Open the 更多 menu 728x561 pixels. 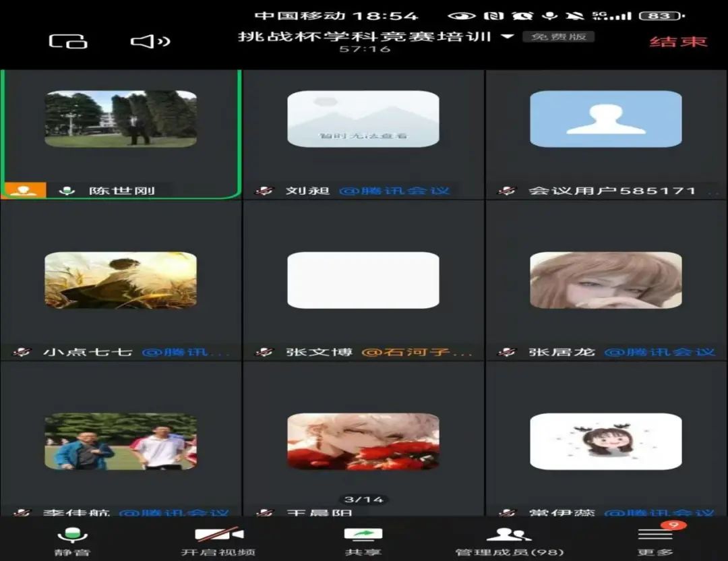(x=655, y=541)
